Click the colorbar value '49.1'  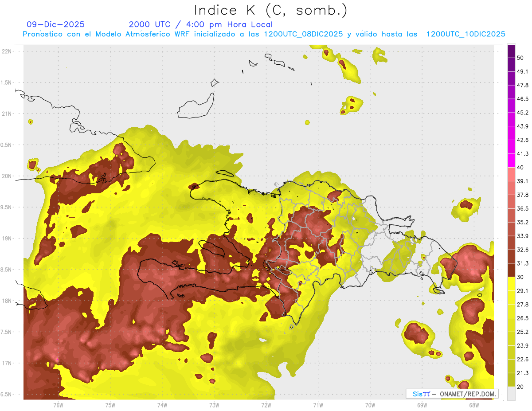coord(522,71)
